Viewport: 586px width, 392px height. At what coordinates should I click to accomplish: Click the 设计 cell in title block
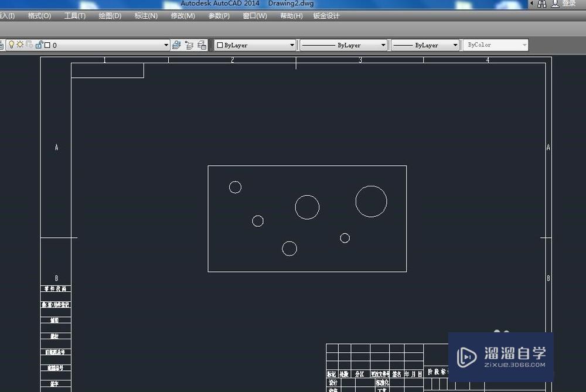point(333,383)
